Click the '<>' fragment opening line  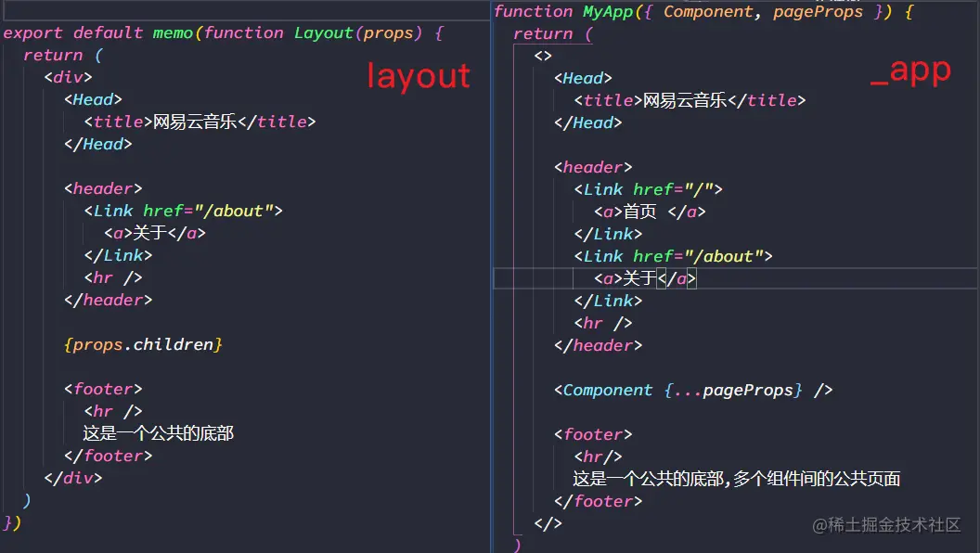click(x=543, y=56)
